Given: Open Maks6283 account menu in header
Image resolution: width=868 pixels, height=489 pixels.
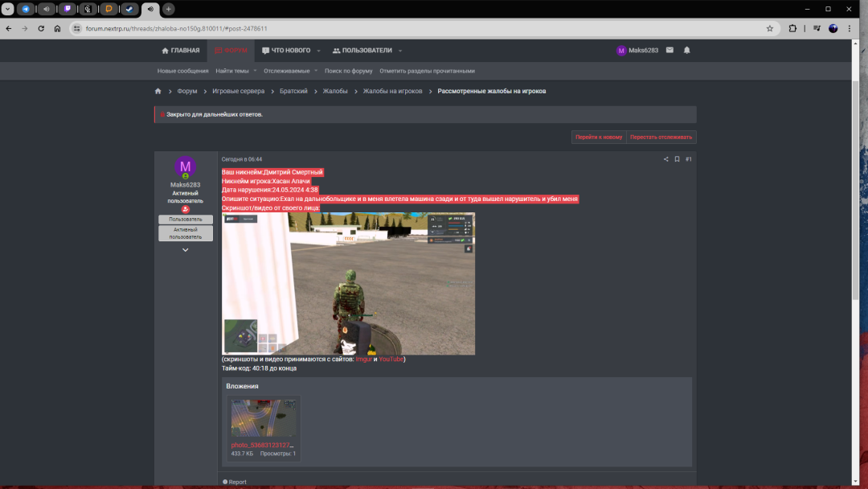Looking at the screenshot, I should point(637,51).
